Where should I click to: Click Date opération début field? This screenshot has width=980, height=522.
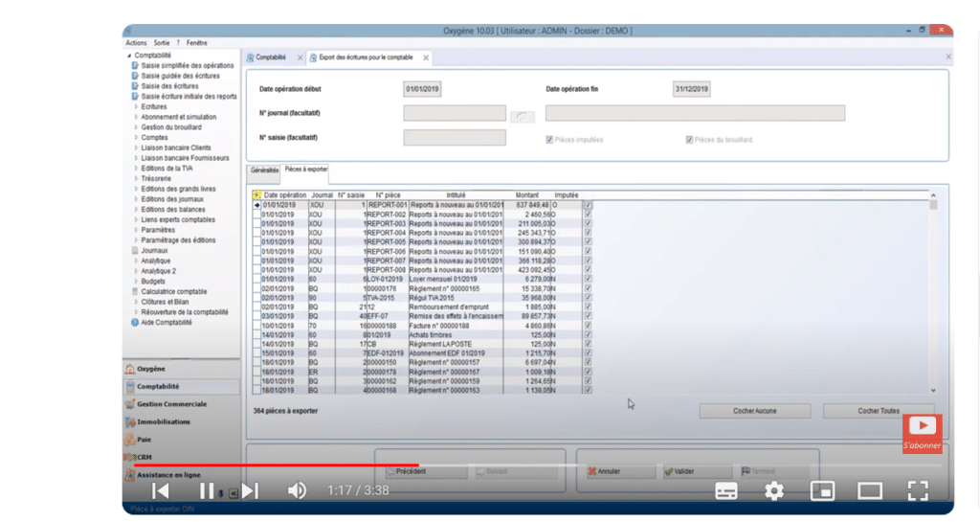[x=422, y=89]
